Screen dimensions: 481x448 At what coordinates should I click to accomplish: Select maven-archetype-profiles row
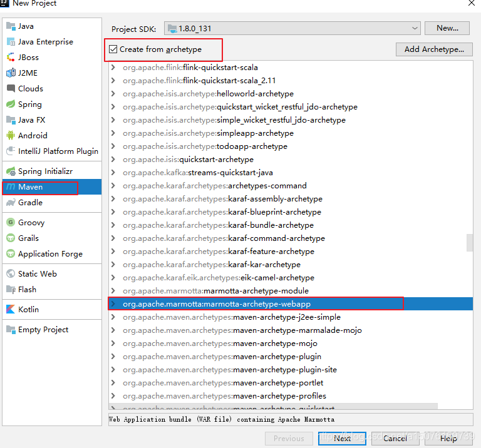click(291, 396)
